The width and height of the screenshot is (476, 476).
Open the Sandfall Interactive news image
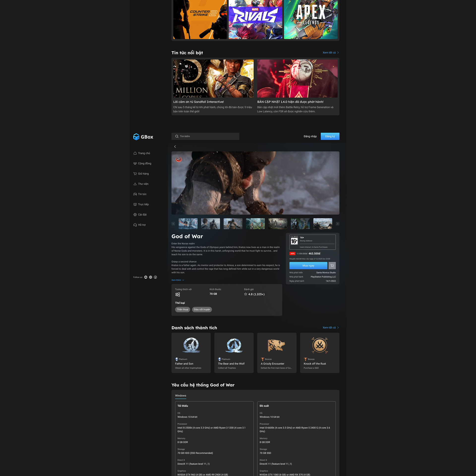click(213, 78)
